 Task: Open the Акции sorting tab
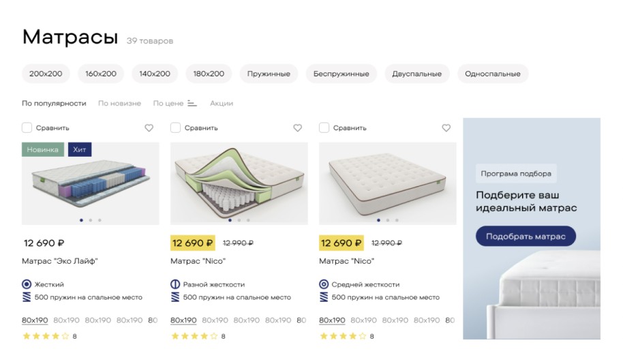click(221, 104)
